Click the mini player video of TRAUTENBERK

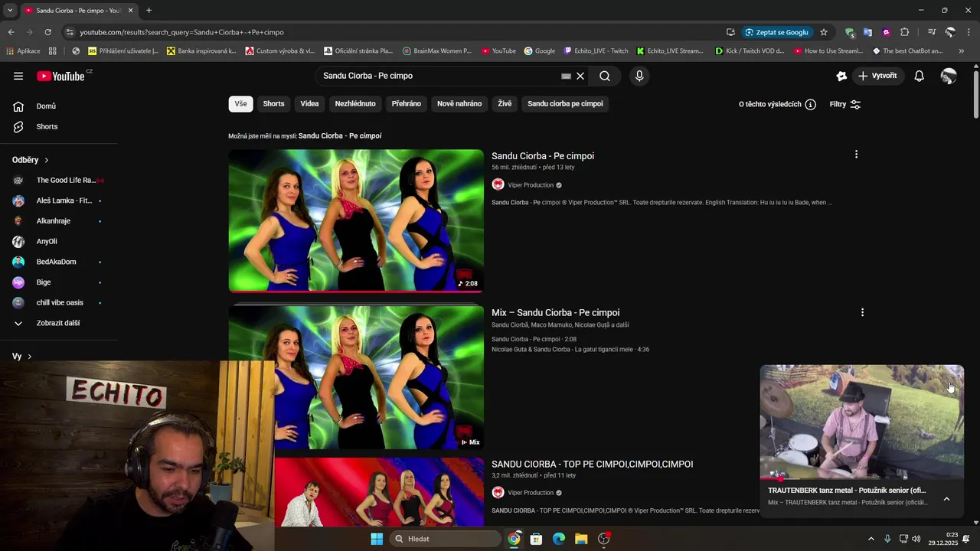[861, 422]
